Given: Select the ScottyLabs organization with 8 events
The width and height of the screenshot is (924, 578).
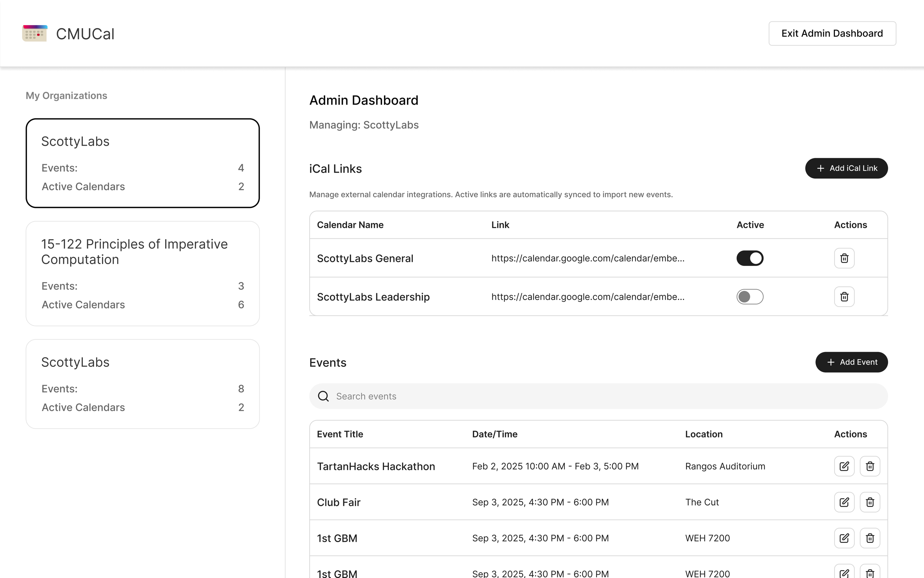Looking at the screenshot, I should [142, 384].
